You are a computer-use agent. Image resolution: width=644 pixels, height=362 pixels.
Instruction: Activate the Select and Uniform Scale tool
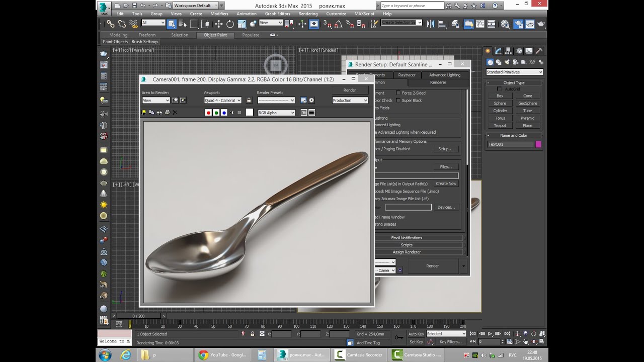click(242, 24)
